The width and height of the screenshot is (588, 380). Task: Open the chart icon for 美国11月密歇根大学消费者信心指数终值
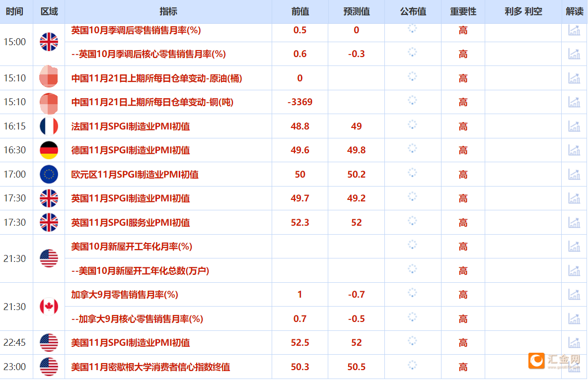pos(574,367)
